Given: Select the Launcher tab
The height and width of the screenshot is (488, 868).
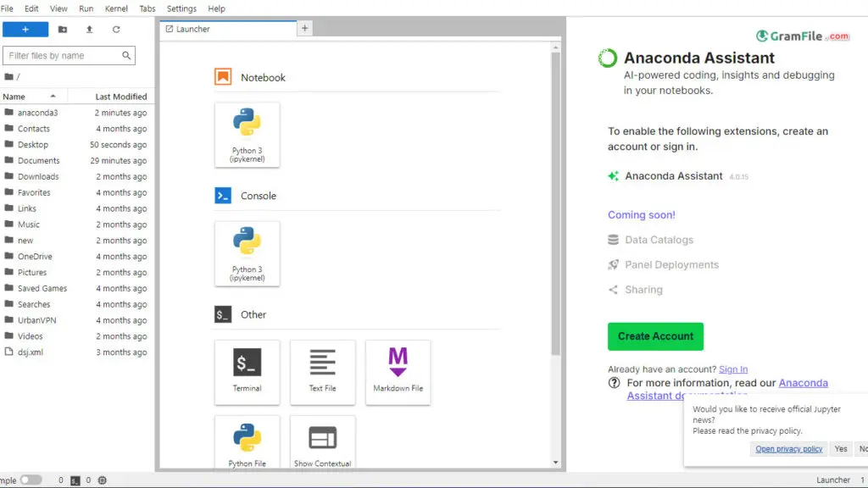Looking at the screenshot, I should click(228, 29).
